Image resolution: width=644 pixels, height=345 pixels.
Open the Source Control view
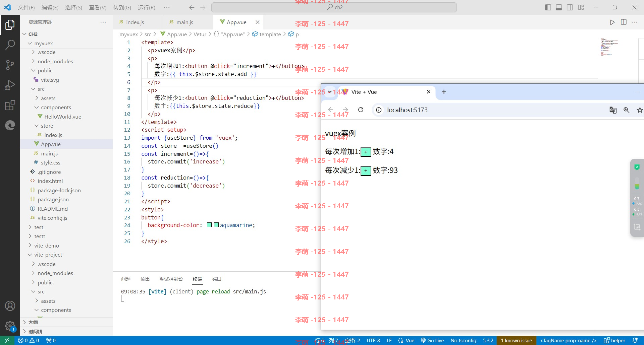pyautogui.click(x=10, y=65)
